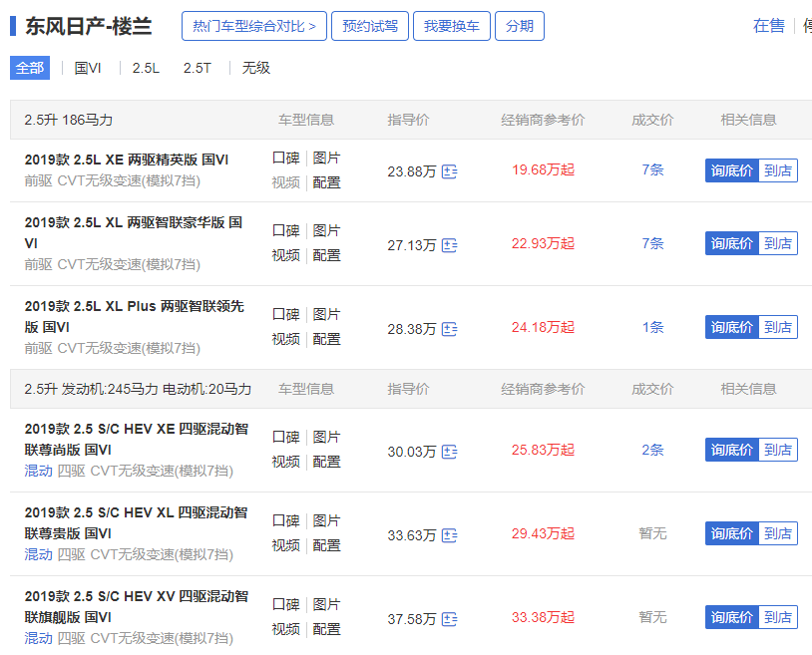The height and width of the screenshot is (655, 812).
Task: View dealer price 33.38万起
Action: pos(544,617)
